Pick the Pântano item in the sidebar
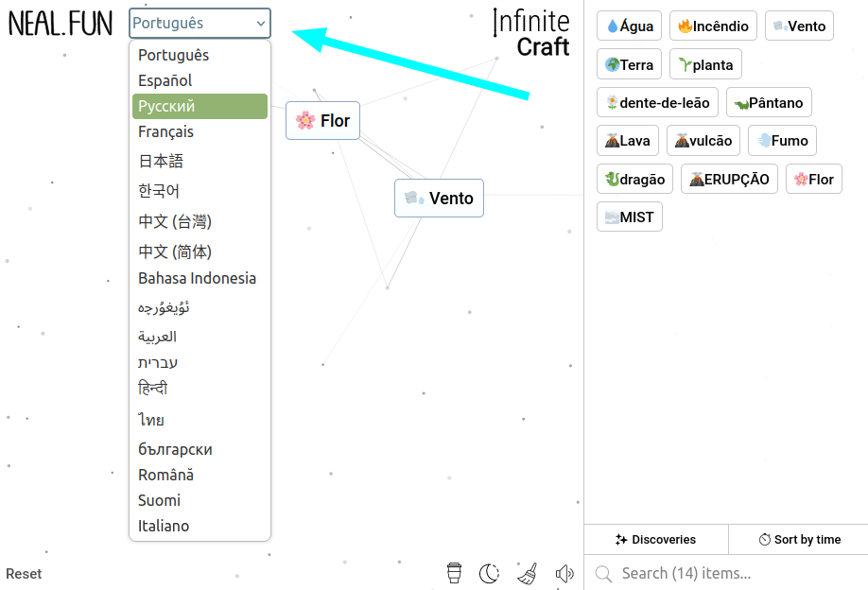Viewport: 868px width, 590px height. pos(769,102)
